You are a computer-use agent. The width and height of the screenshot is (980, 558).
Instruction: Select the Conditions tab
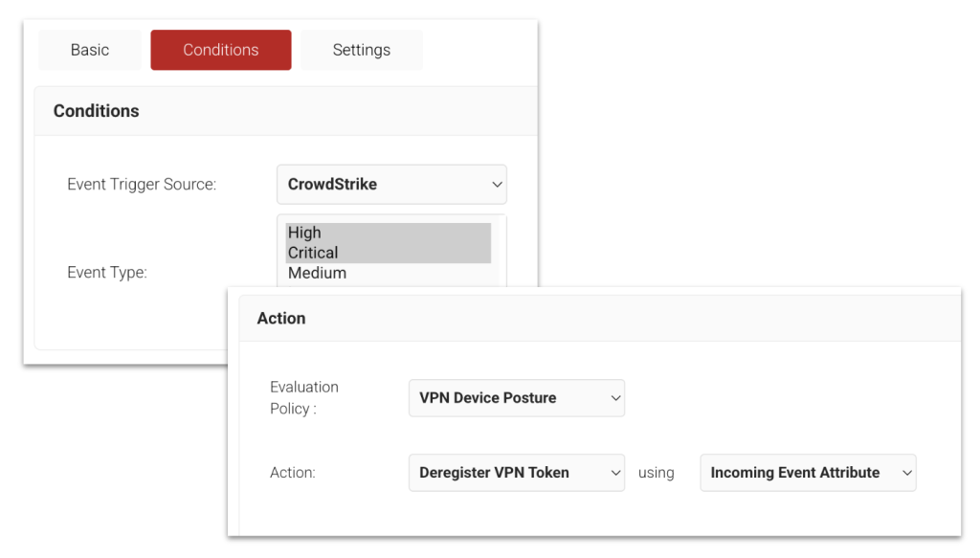tap(221, 50)
